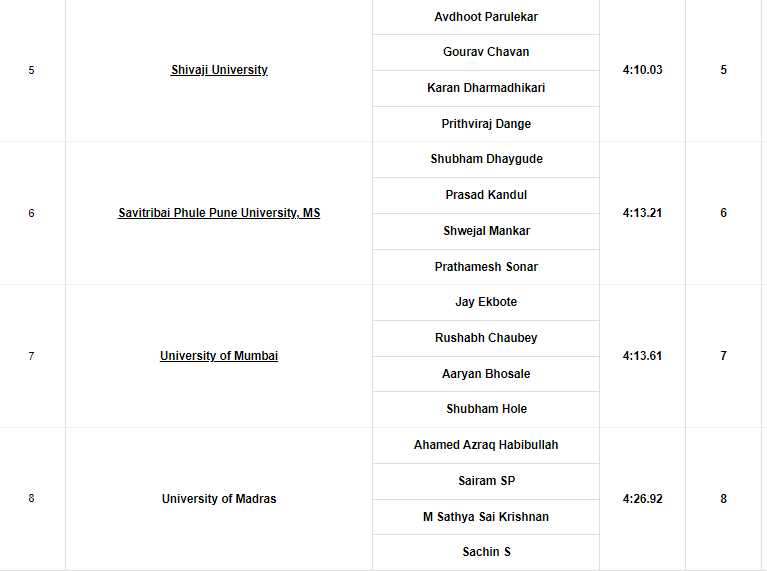Viewport: 767px width, 571px height.
Task: Select swimmer Avdhoot Parulekar cell
Action: (486, 17)
